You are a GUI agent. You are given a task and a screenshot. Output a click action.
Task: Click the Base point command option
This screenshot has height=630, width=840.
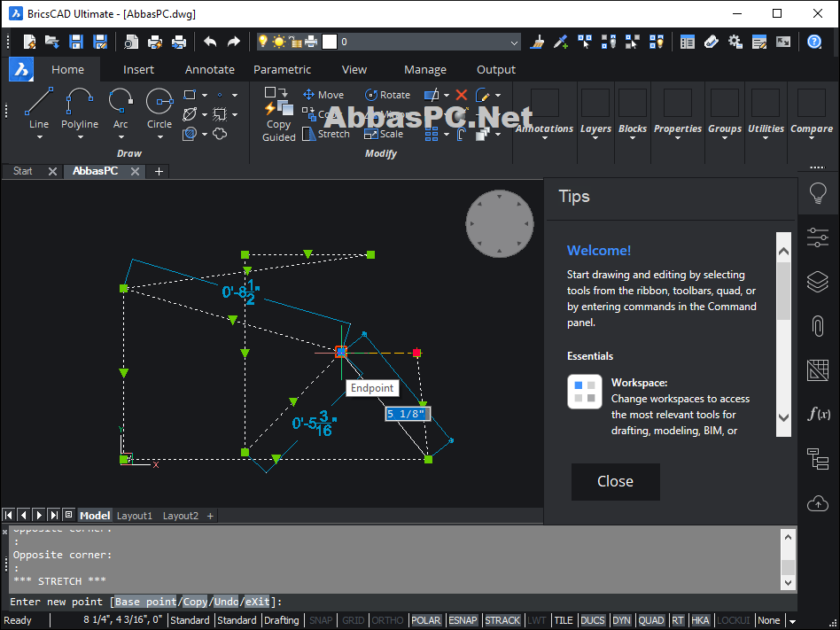tap(145, 602)
